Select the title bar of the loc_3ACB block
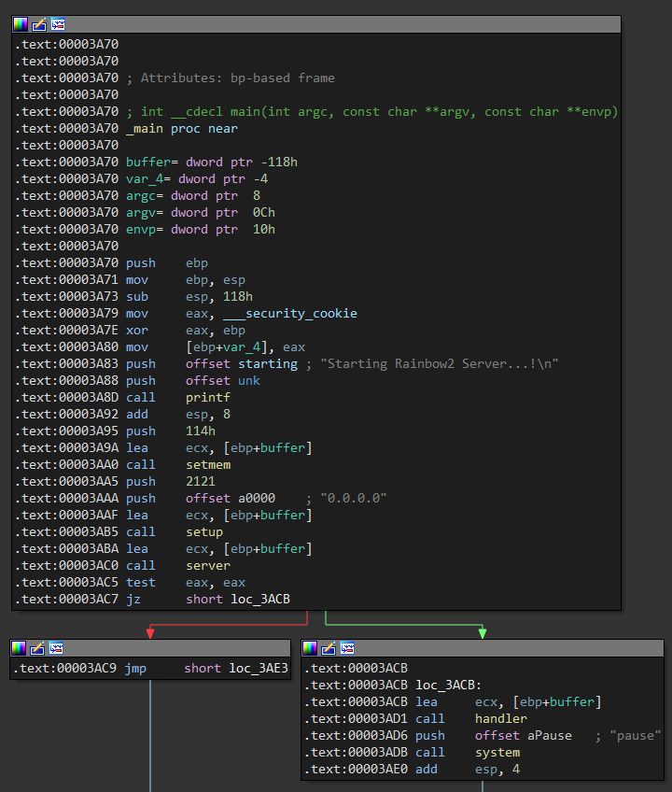This screenshot has height=792, width=672. tap(483, 648)
